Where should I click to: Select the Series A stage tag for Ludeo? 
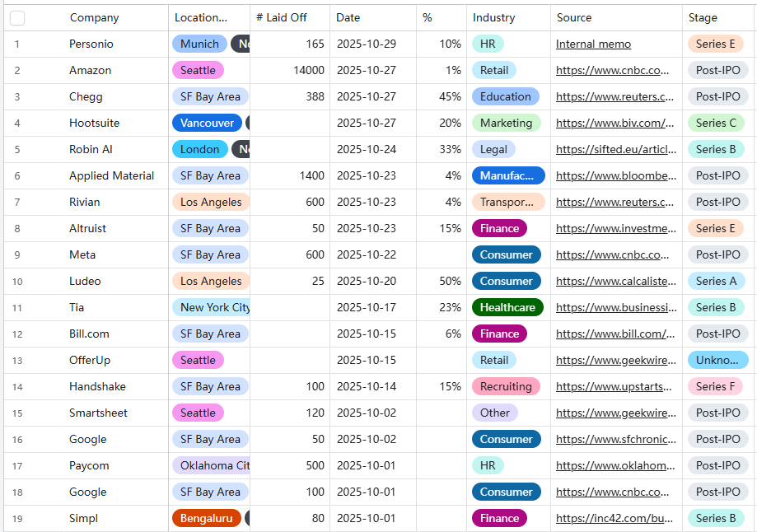coord(716,281)
